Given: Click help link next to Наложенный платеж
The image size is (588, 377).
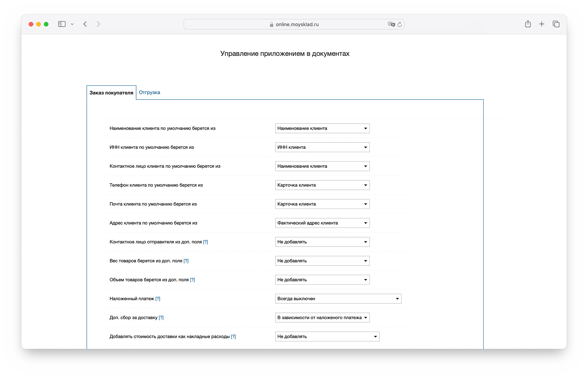Looking at the screenshot, I should tap(158, 298).
